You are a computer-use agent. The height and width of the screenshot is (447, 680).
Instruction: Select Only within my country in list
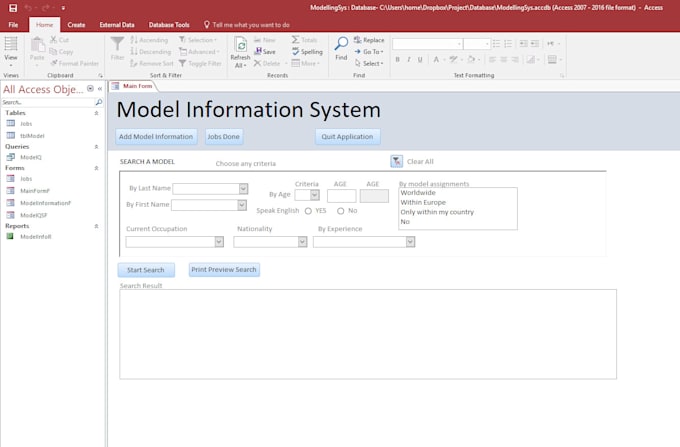(437, 212)
